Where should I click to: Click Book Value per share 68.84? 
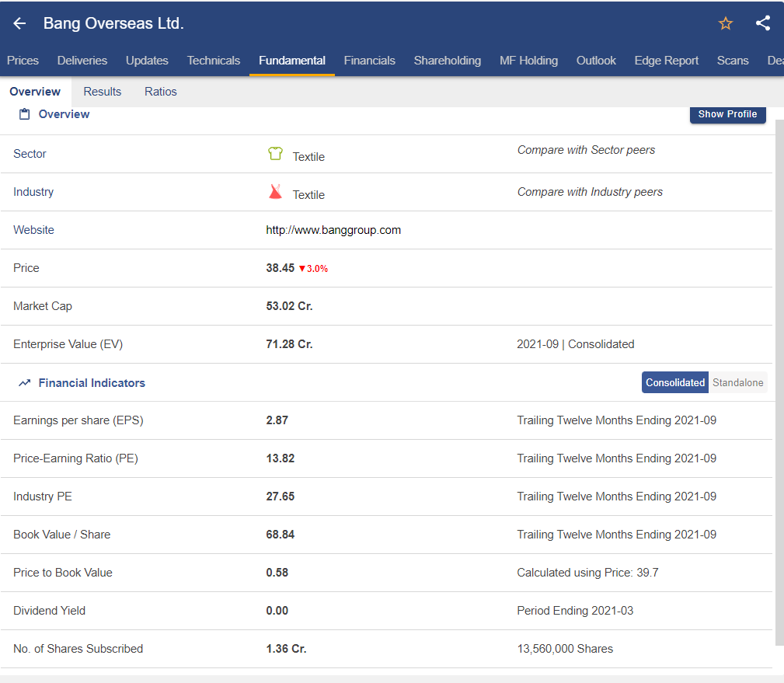[280, 535]
